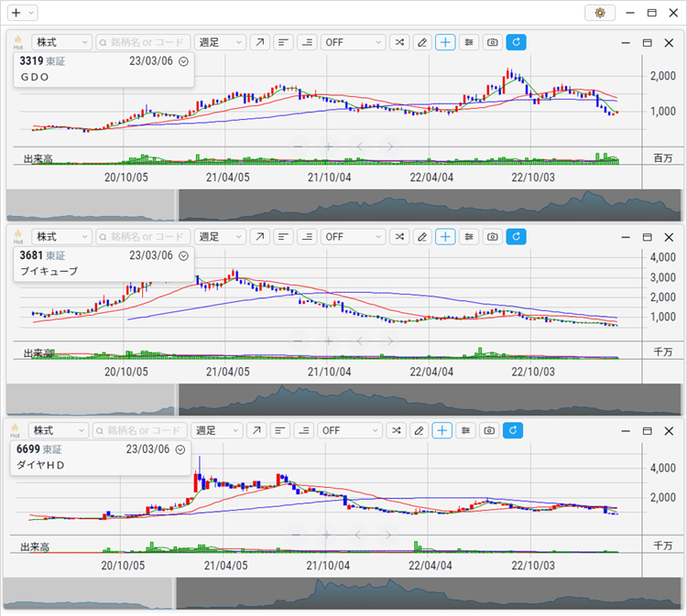Click the Hot flame icon in GDO panel

pos(17,42)
